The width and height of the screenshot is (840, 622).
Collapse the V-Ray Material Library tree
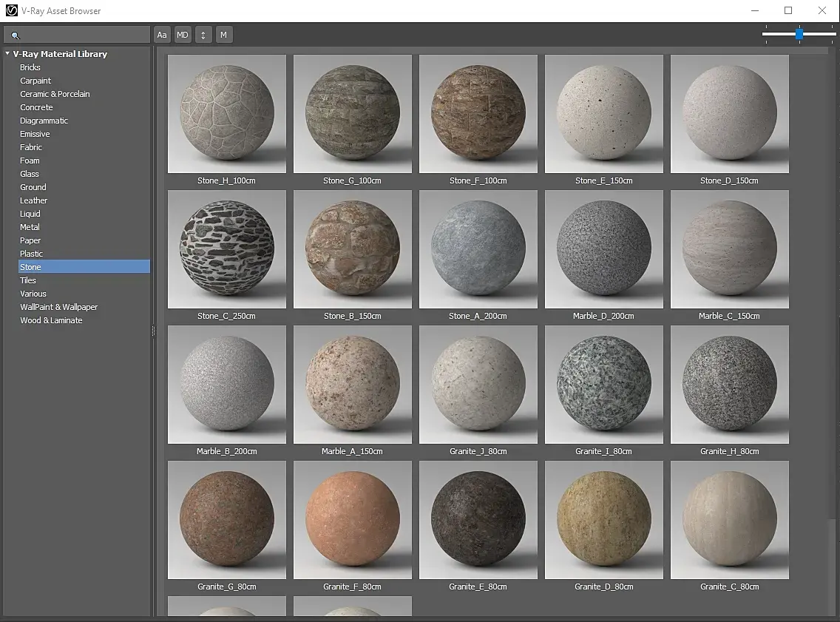click(7, 54)
